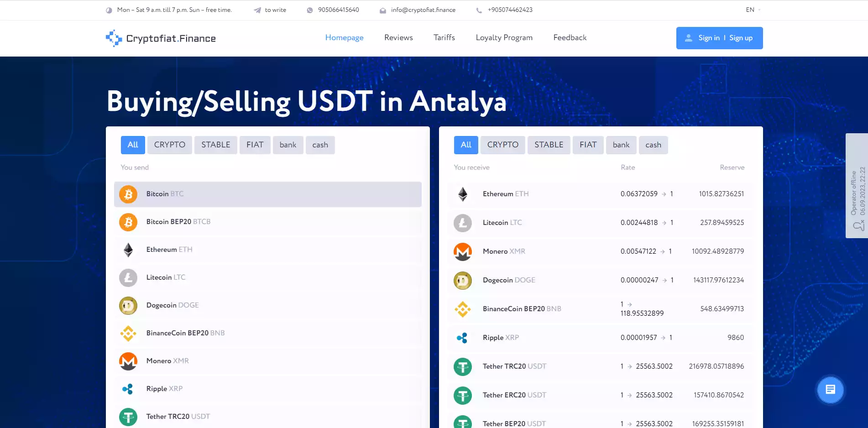Click the user icon in the Sign in button
This screenshot has height=428, width=868.
[689, 38]
